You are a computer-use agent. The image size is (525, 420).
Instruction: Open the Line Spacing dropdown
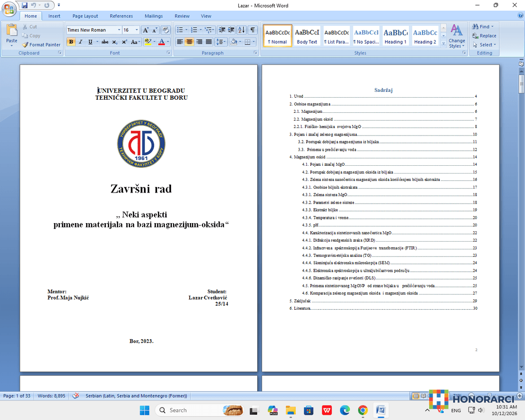(x=221, y=42)
